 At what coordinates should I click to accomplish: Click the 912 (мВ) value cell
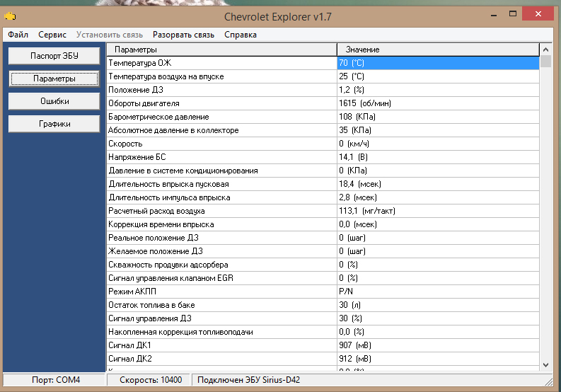(439, 359)
